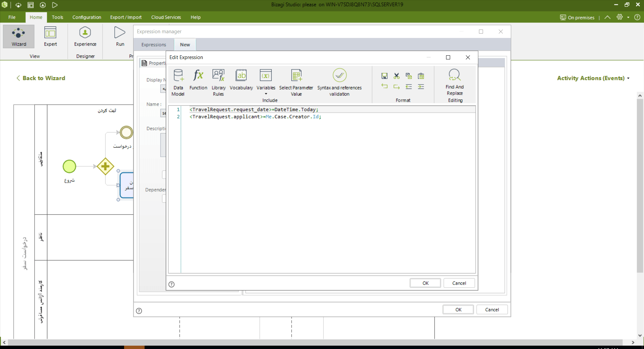644x349 pixels.
Task: Expand the dropdown arrow beside settings gear
Action: tap(628, 17)
